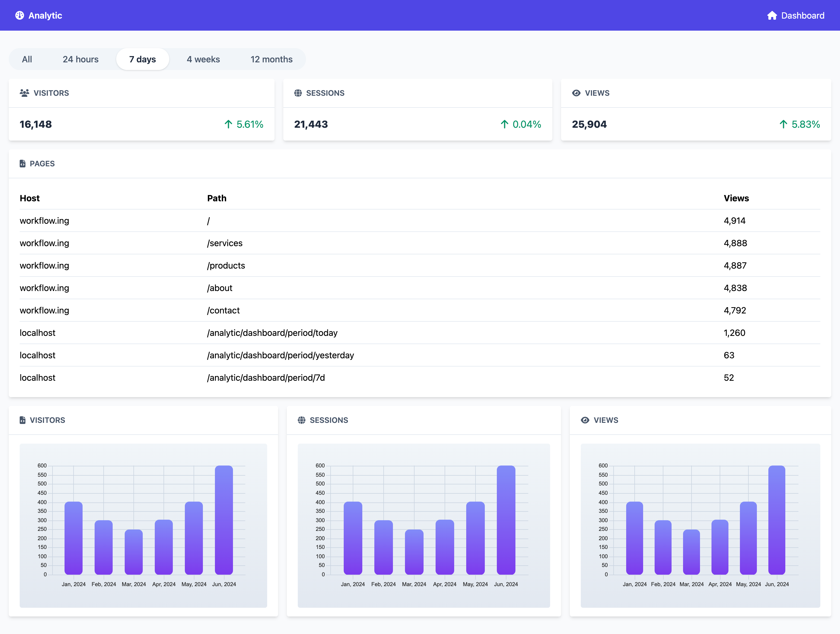Image resolution: width=840 pixels, height=634 pixels.
Task: Click the 21,443 sessions total
Action: coord(311,124)
